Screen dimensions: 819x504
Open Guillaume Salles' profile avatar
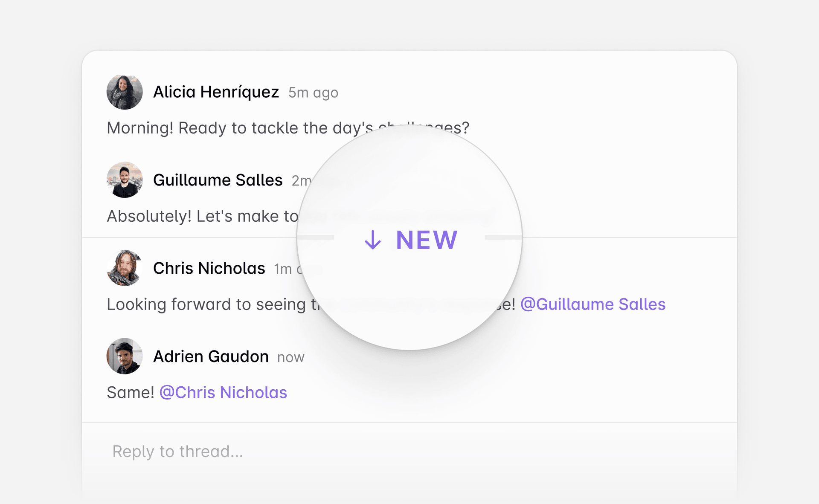pyautogui.click(x=124, y=180)
